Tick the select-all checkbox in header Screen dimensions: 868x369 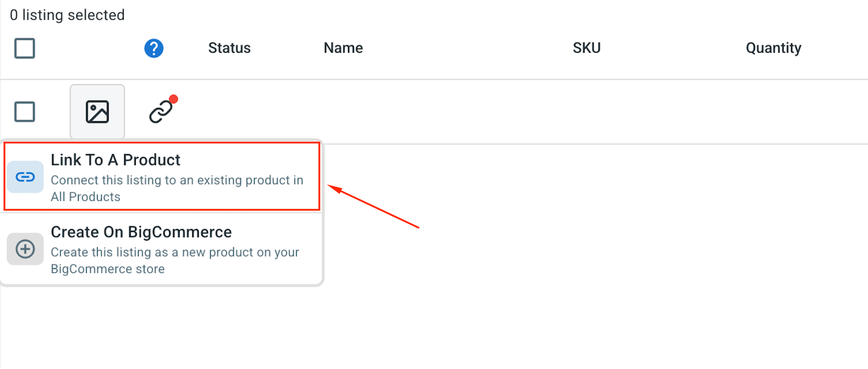(x=25, y=48)
